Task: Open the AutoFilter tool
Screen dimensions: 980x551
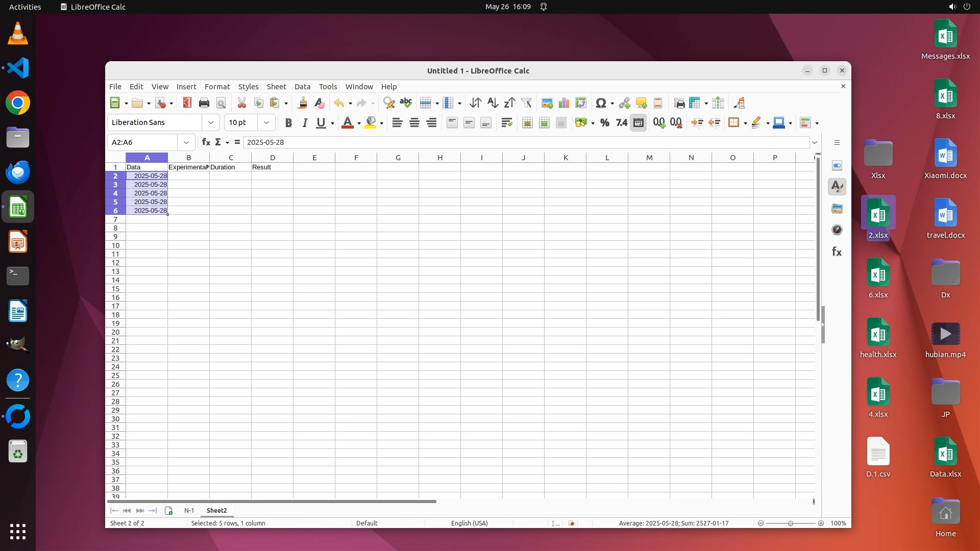Action: coord(526,103)
